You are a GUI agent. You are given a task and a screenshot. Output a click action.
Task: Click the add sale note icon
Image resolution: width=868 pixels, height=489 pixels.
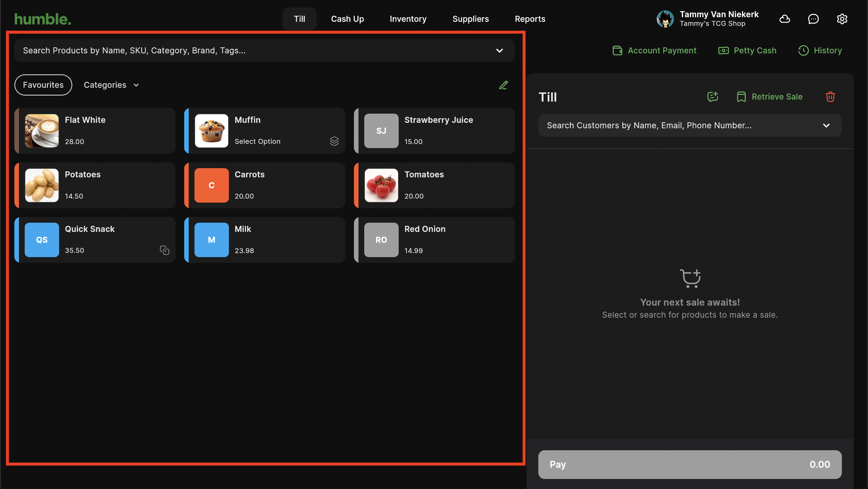712,97
